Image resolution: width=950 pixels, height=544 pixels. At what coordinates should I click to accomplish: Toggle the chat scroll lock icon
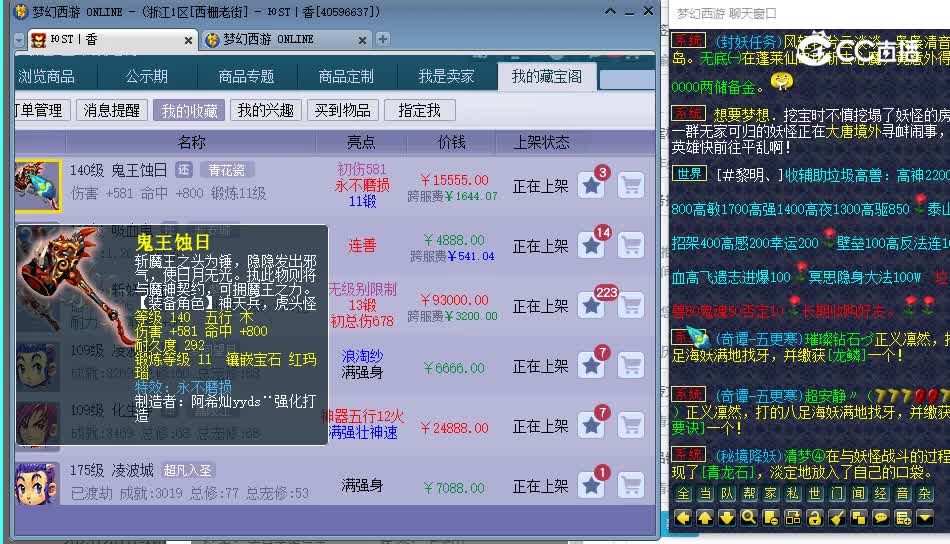815,518
